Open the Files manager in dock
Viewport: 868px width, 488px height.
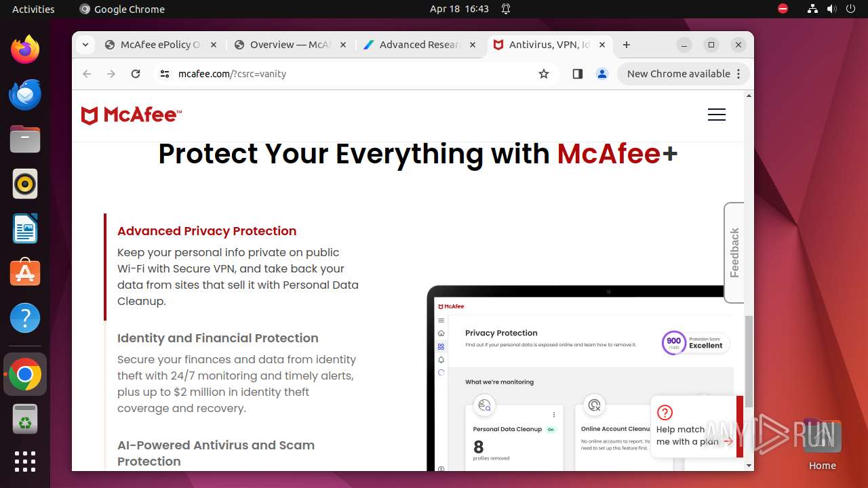pyautogui.click(x=25, y=139)
